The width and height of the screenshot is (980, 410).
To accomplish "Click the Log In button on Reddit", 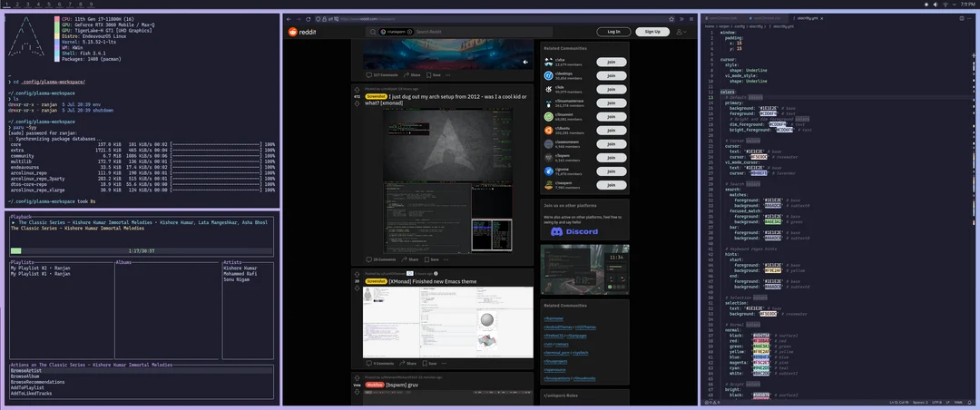I will coord(614,32).
